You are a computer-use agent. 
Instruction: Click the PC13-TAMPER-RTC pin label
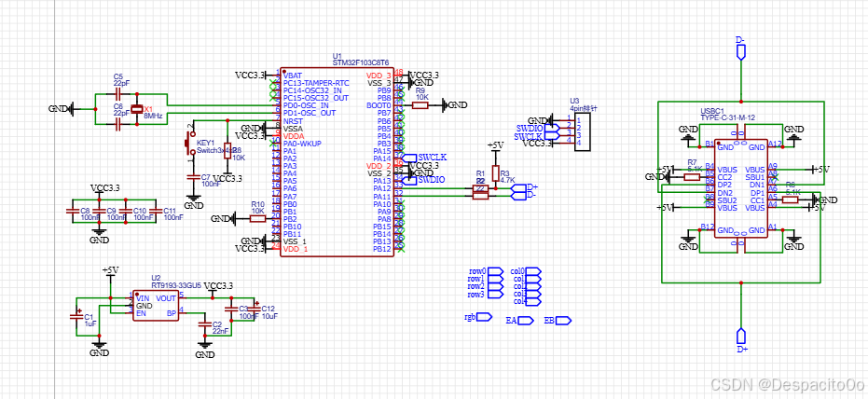coord(317,82)
